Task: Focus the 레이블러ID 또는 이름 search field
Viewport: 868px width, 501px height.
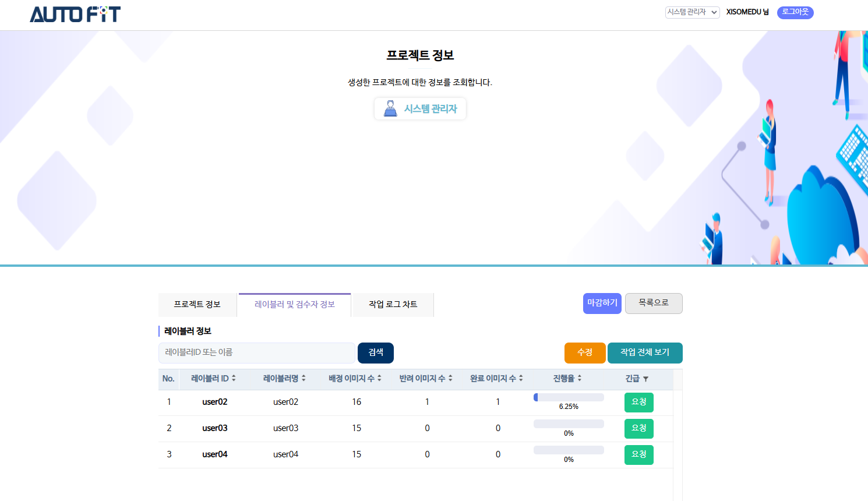Action: 256,352
